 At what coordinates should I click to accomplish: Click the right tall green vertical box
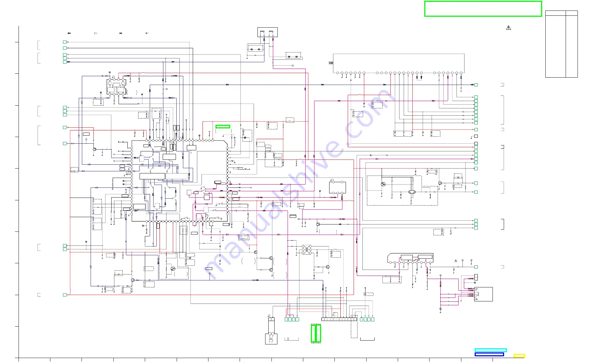pos(318,333)
